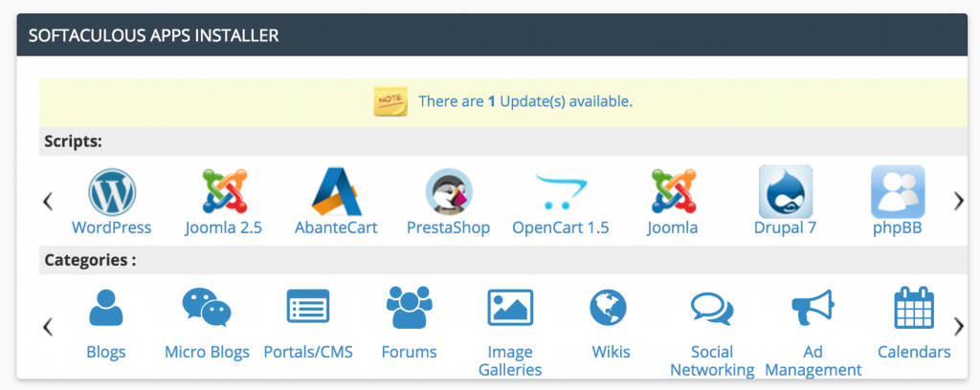Viewport: 980px width, 390px height.
Task: Open the Wikis text link
Action: (x=612, y=352)
